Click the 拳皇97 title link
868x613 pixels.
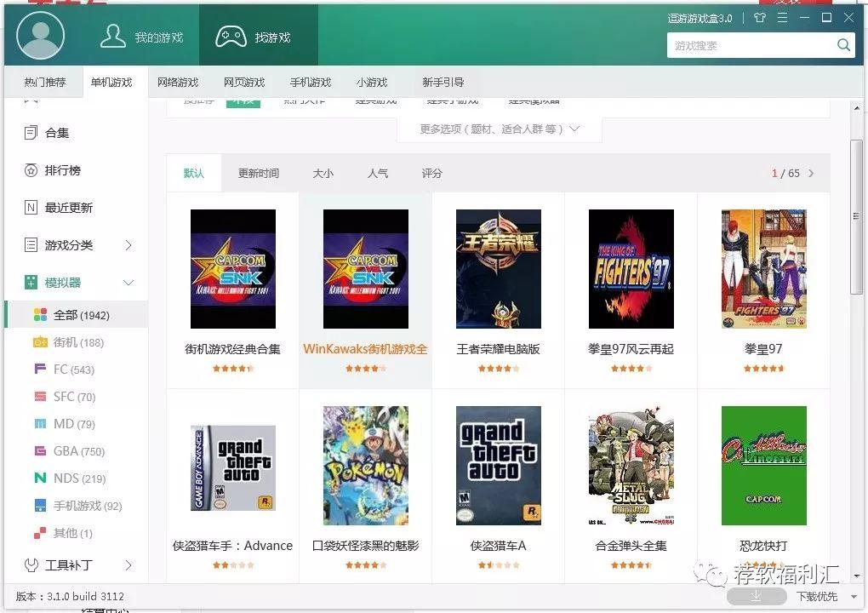click(x=763, y=349)
